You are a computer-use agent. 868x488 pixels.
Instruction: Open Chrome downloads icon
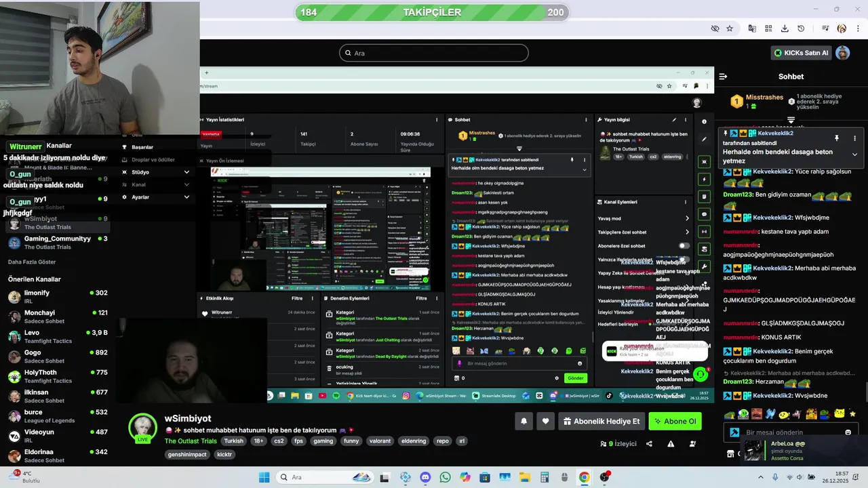785,28
